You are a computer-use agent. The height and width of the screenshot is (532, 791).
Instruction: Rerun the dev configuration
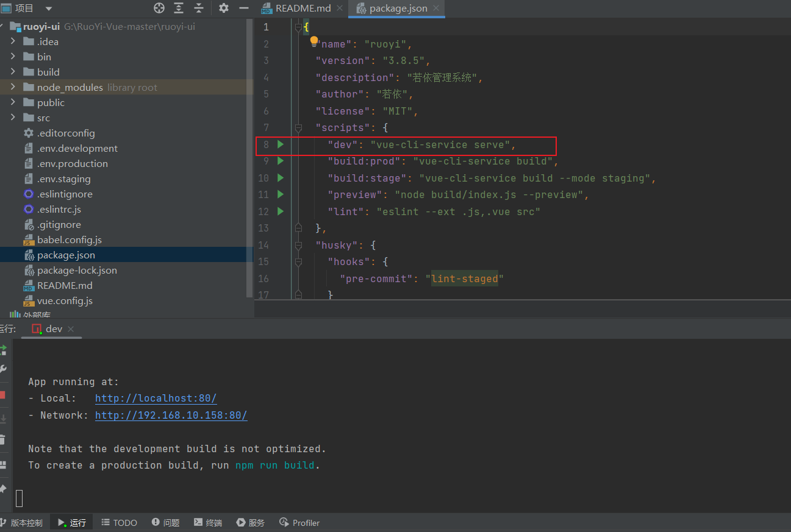[x=3, y=350]
